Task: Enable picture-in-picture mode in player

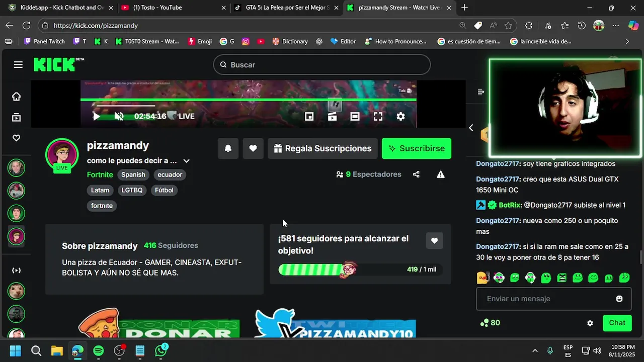Action: click(309, 116)
